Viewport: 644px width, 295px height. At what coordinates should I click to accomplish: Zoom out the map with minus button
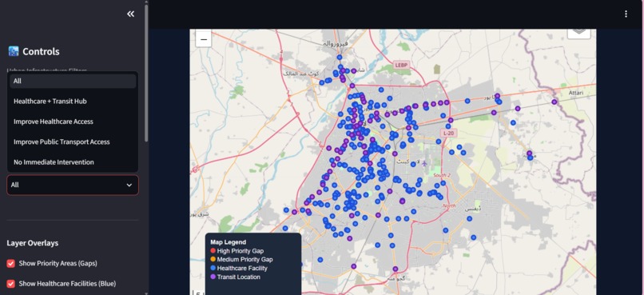coord(203,39)
